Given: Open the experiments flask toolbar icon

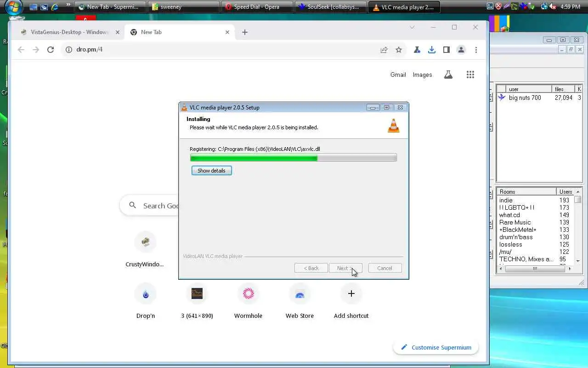Looking at the screenshot, I should coord(417,50).
